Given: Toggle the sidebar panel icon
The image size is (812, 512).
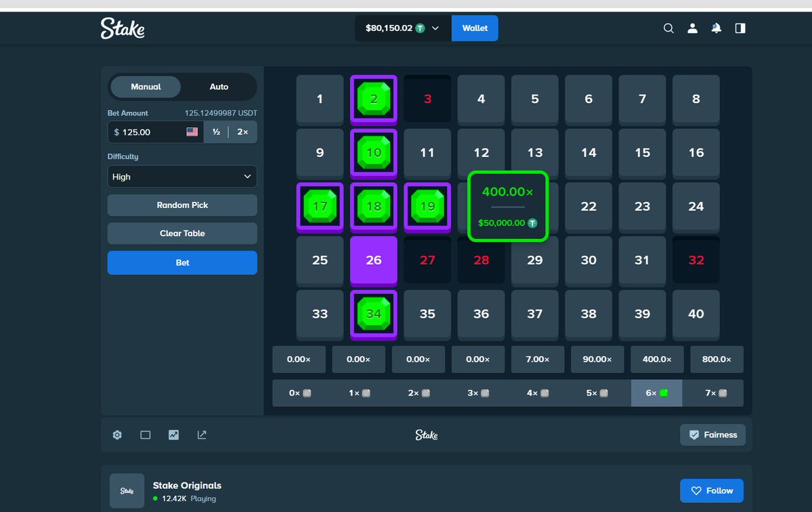Looking at the screenshot, I should tap(740, 28).
